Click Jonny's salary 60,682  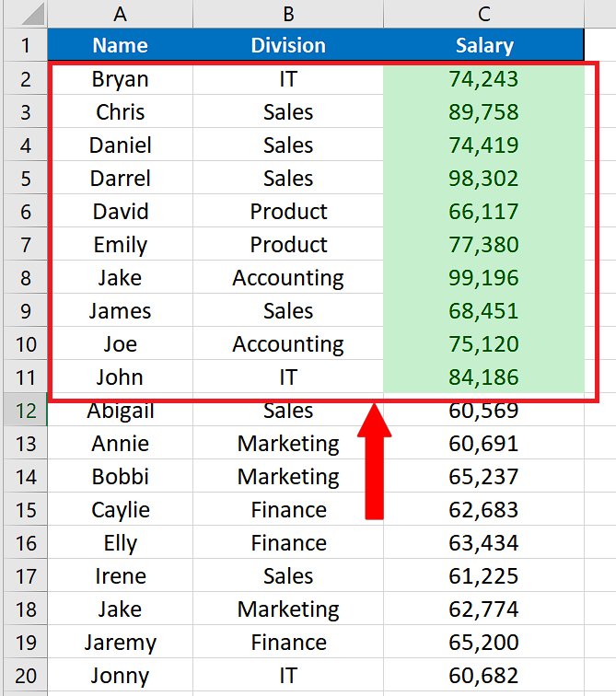tap(483, 675)
